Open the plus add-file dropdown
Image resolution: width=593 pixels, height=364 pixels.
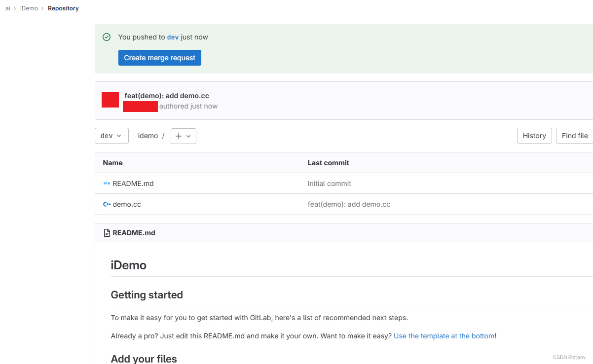tap(184, 136)
